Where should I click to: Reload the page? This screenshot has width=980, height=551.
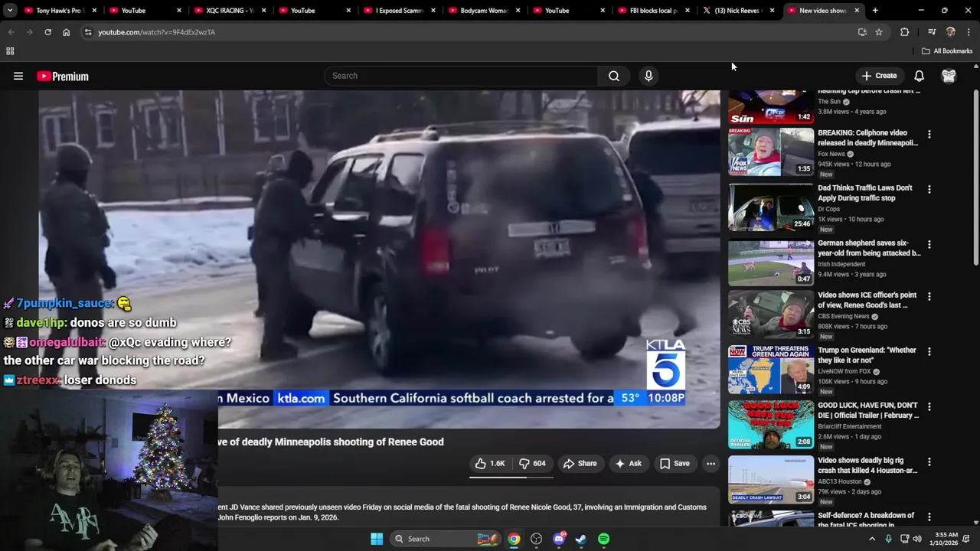(x=47, y=32)
